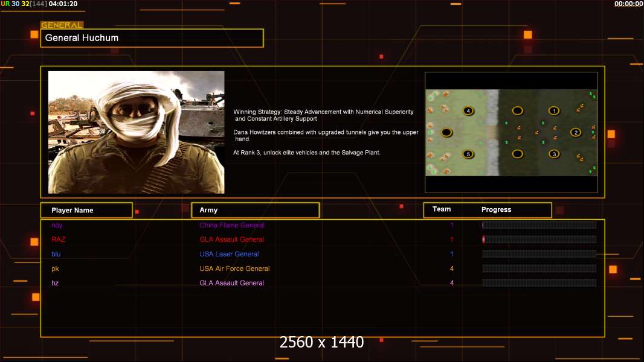Click USA Laser General army entry
Image resolution: width=644 pixels, height=362 pixels.
[229, 254]
